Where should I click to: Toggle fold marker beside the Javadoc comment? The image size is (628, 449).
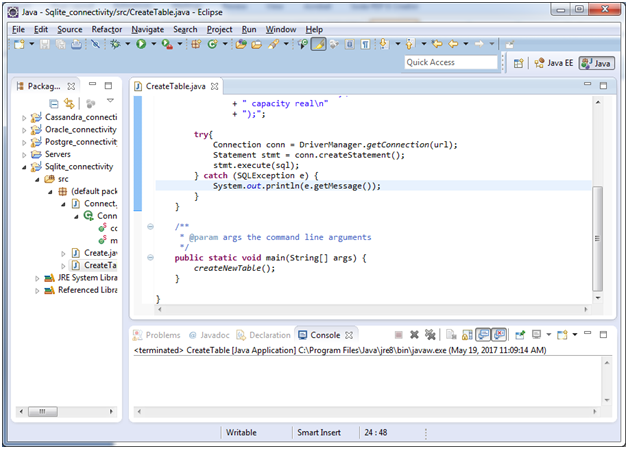pyautogui.click(x=150, y=227)
